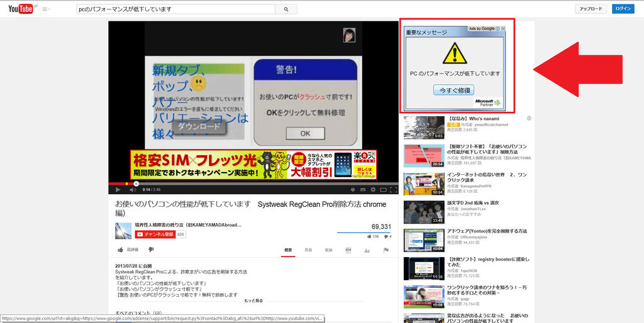Click the view count 69,331

pos(381,227)
